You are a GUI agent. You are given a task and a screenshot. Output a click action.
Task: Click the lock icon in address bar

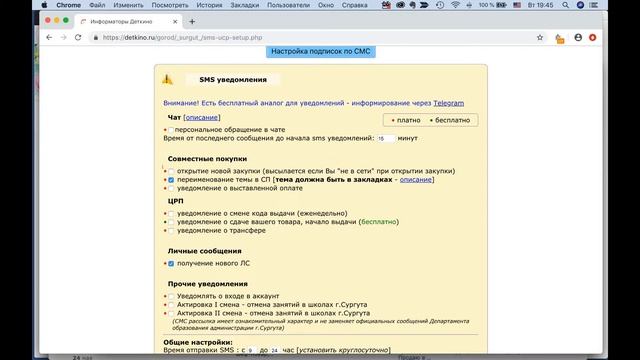click(x=96, y=38)
